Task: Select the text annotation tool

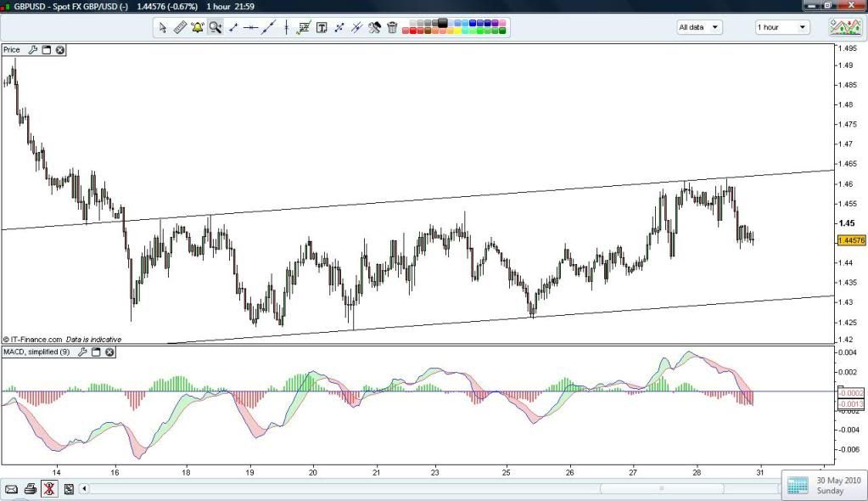Action: click(x=322, y=27)
